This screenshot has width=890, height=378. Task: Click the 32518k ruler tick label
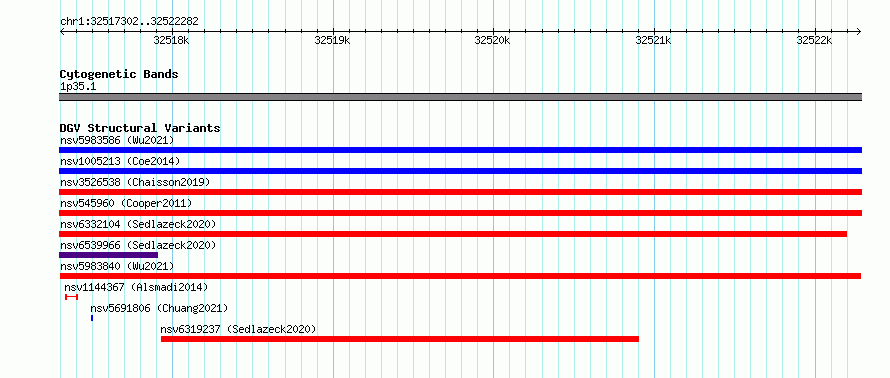click(171, 40)
